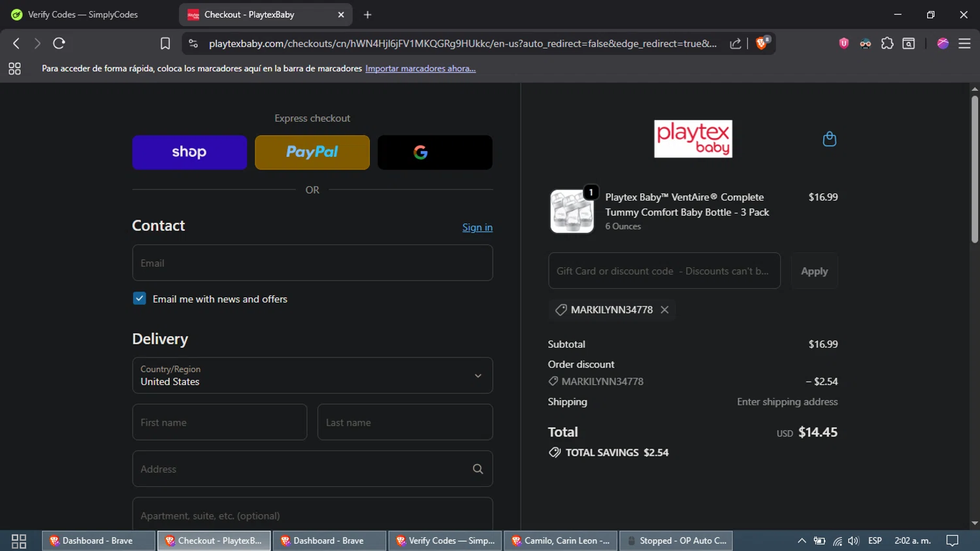Screen dimensions: 980x551
Task: Expand the Country/Region dropdown
Action: [312, 375]
